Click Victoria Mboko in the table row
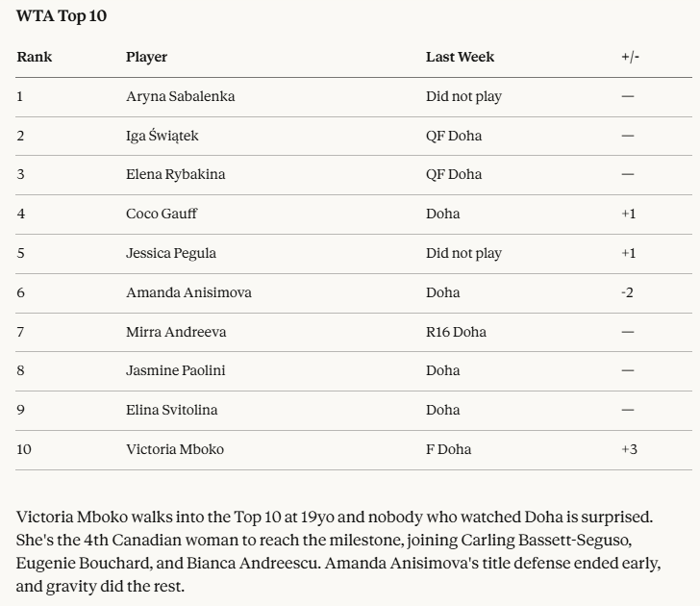Screen dimensions: 700x606 pyautogui.click(x=175, y=449)
